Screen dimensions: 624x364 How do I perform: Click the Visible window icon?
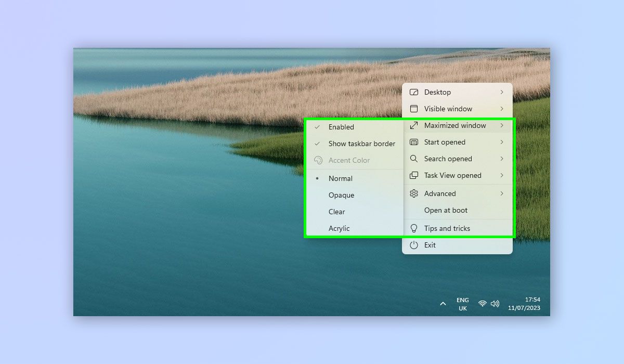click(414, 109)
